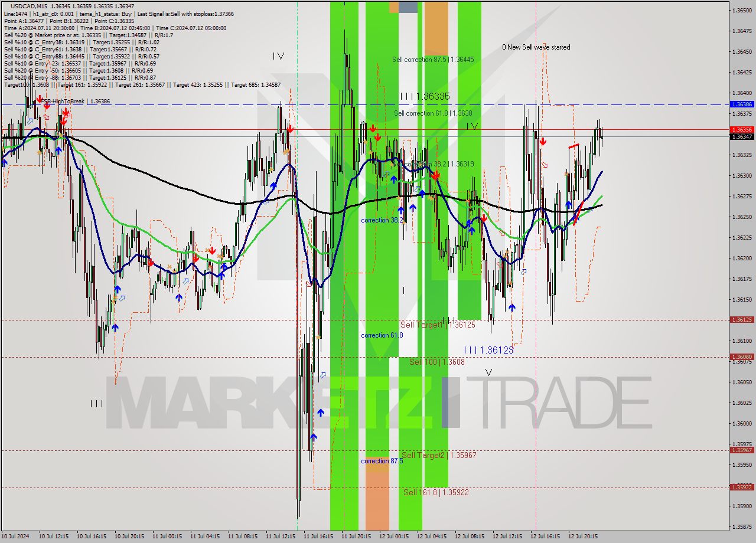This screenshot has width=756, height=543.
Task: Click 'Sell correction 61.8 | 1.3638' label
Action: [x=433, y=113]
